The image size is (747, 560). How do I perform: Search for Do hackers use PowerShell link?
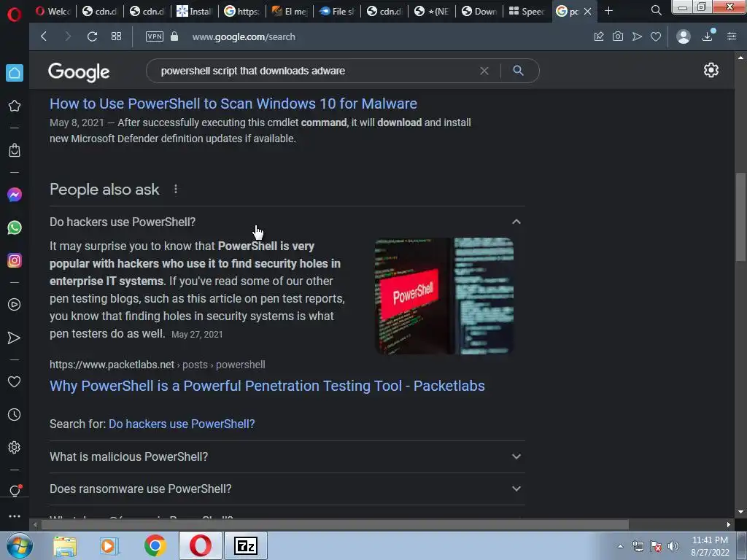click(182, 424)
